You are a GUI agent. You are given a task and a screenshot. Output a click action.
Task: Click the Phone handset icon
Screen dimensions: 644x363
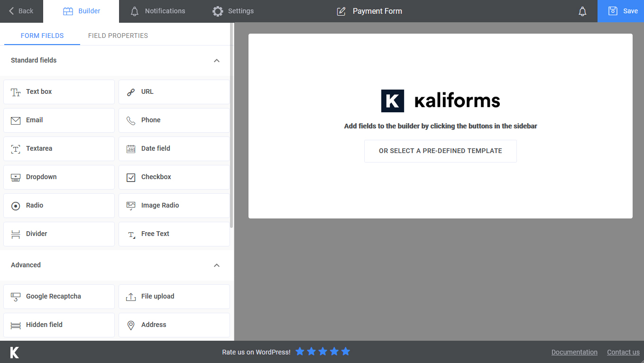point(131,120)
